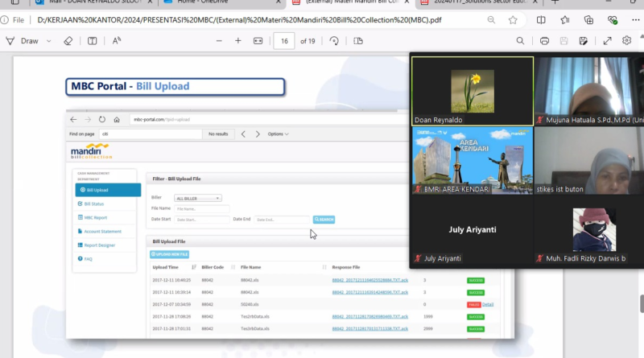The width and height of the screenshot is (644, 358).
Task: Start Read aloud from the PDF toolbar
Action: (x=117, y=40)
